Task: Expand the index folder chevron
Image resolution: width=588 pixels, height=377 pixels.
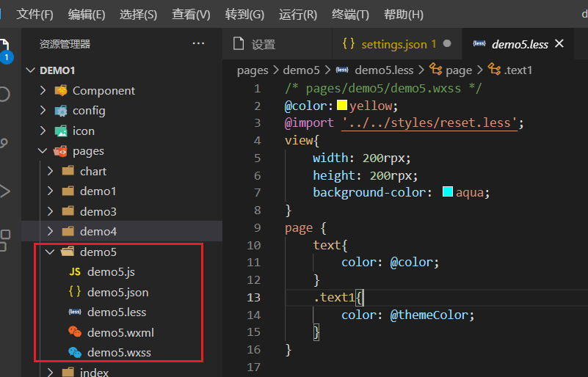Action: coord(50,372)
